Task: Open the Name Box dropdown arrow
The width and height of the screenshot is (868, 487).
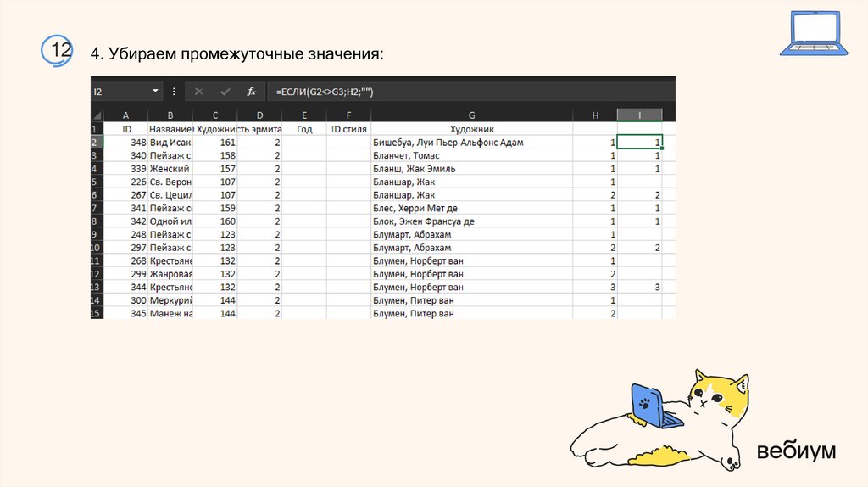Action: (x=155, y=92)
